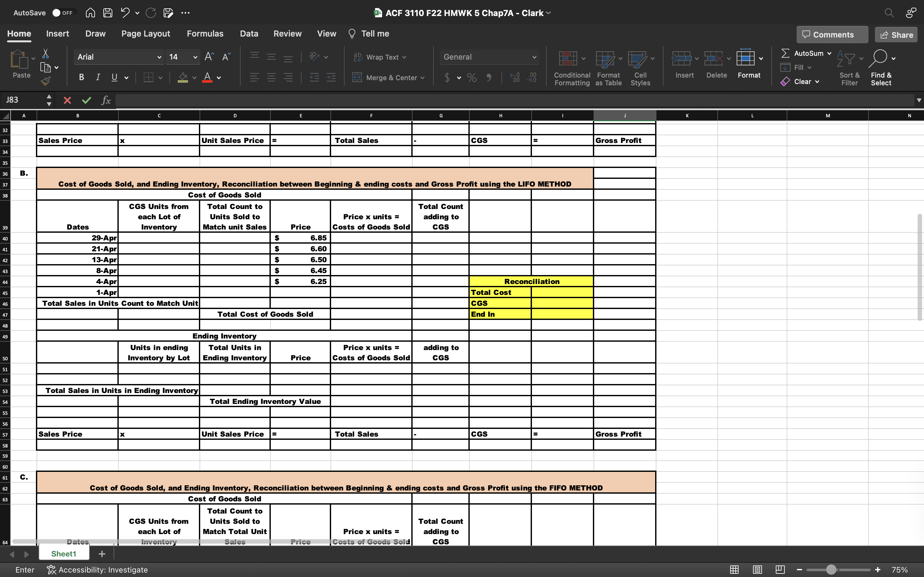Open the Formulas ribbon tab
Image resolution: width=924 pixels, height=577 pixels.
pyautogui.click(x=205, y=34)
